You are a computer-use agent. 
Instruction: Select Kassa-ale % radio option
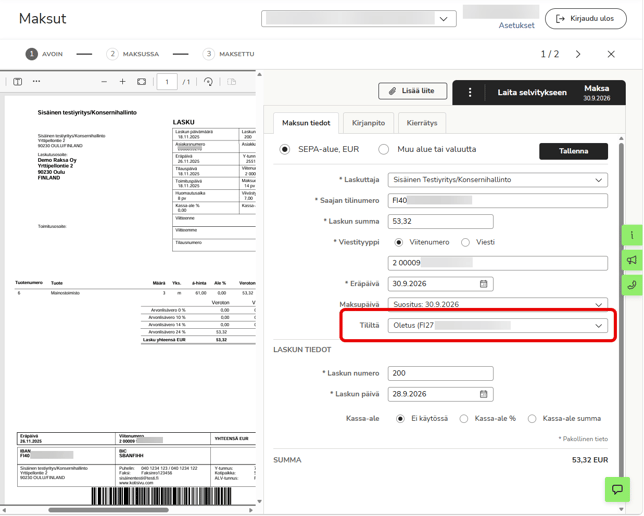pos(464,419)
